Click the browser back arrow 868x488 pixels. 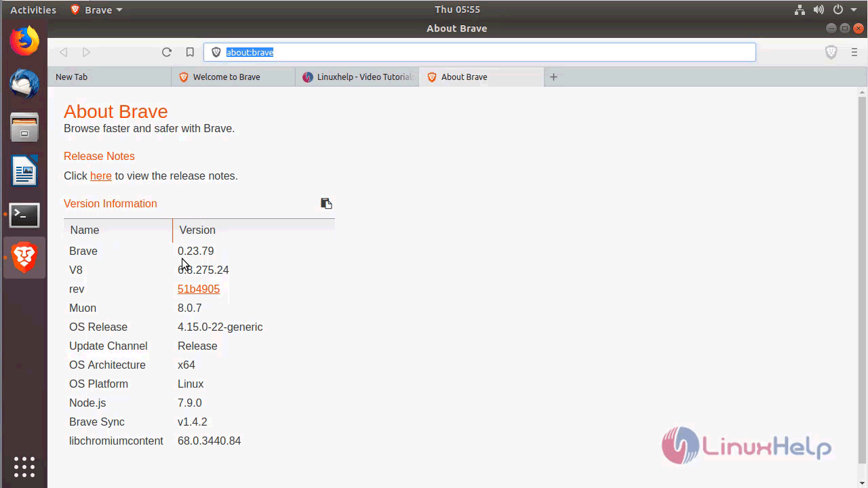[x=64, y=52]
